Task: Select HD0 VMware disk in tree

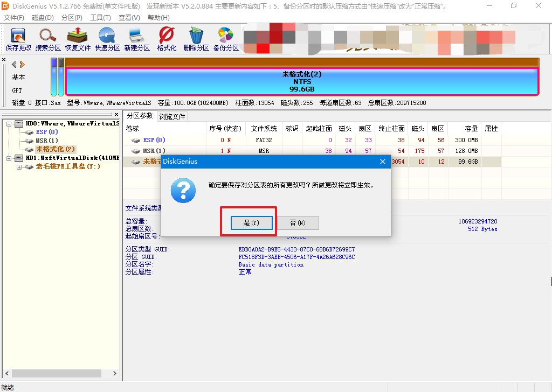Action: click(73, 123)
